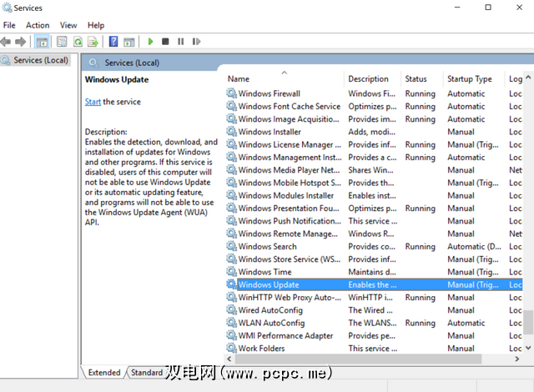Sort by the Startup Type column header
This screenshot has width=534, height=392.
[474, 79]
